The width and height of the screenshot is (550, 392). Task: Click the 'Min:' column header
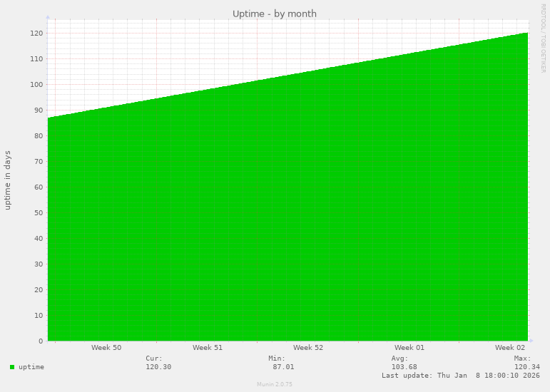click(x=277, y=359)
